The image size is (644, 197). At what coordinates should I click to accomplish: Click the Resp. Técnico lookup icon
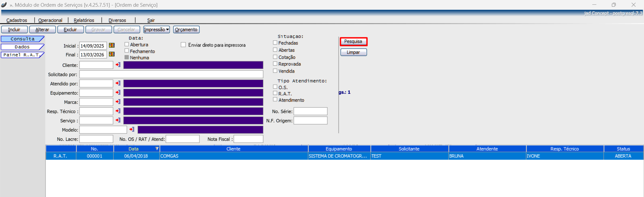click(x=118, y=111)
